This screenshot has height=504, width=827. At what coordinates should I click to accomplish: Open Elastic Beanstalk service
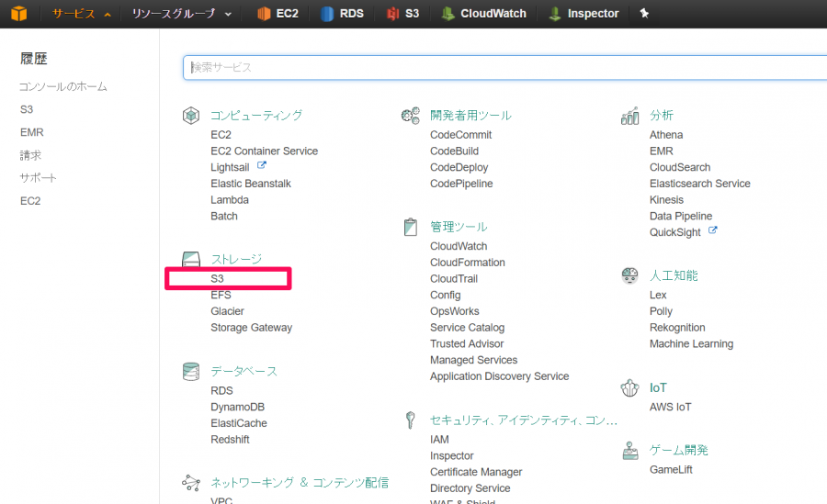coord(251,184)
